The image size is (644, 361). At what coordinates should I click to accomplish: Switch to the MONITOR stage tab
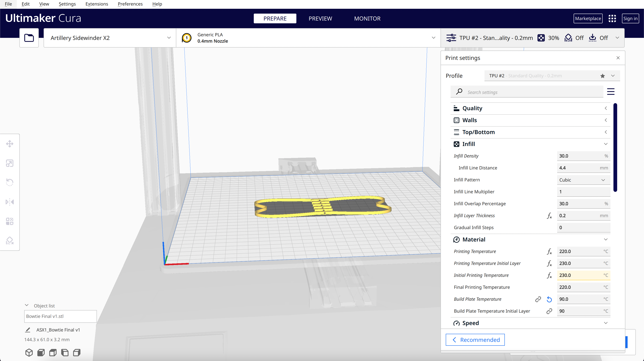(367, 18)
